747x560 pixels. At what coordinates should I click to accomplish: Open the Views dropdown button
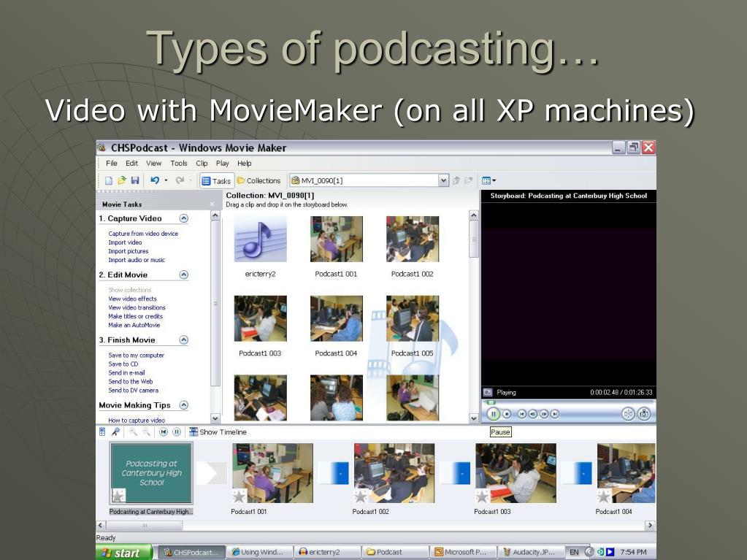coord(489,180)
